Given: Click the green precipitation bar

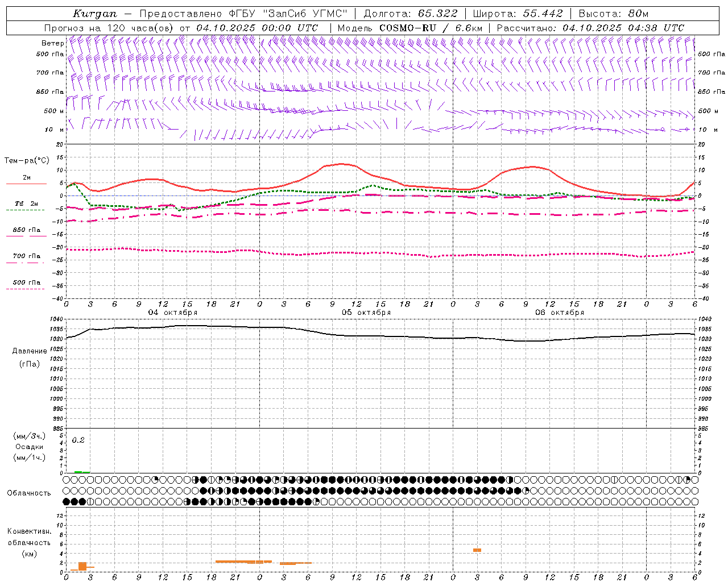Looking at the screenshot, I should 82,472.
